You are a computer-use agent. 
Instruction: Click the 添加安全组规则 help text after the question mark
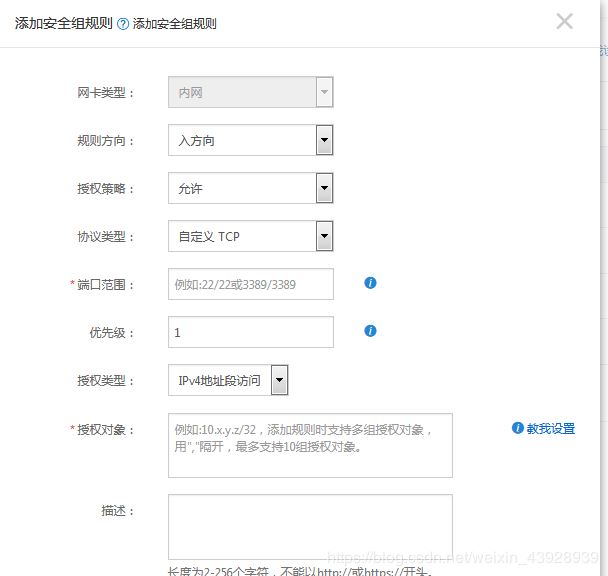click(x=175, y=24)
